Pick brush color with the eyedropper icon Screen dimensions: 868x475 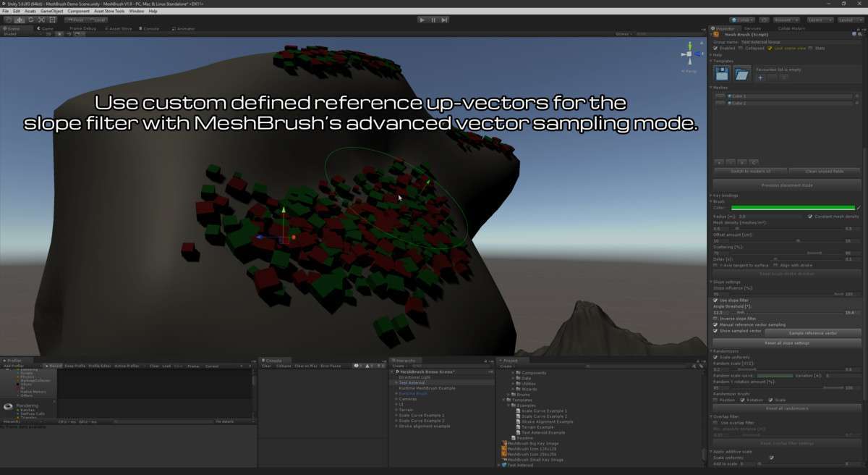click(x=859, y=208)
